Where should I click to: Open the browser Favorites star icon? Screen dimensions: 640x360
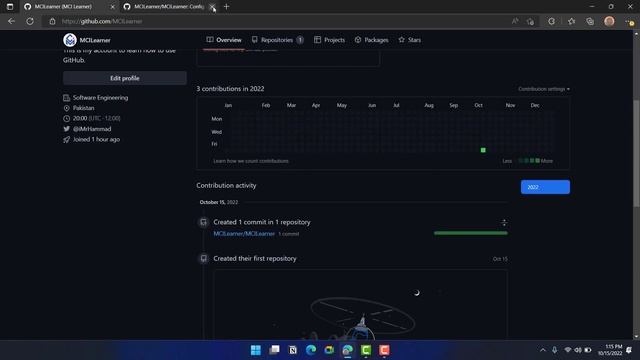(x=571, y=21)
